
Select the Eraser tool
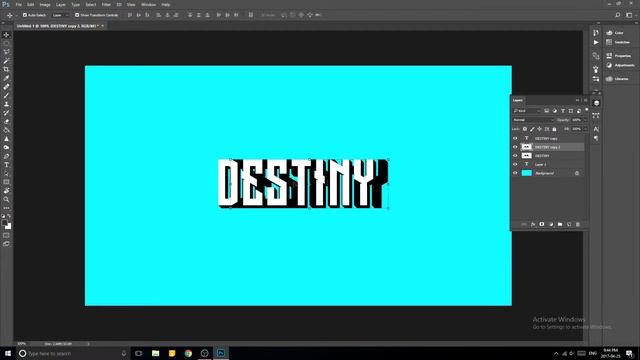click(x=6, y=121)
